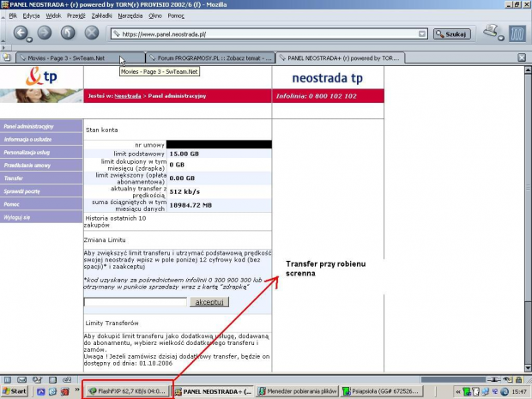This screenshot has width=532, height=399.
Task: Click the Forward navigation arrow
Action: [x=44, y=33]
